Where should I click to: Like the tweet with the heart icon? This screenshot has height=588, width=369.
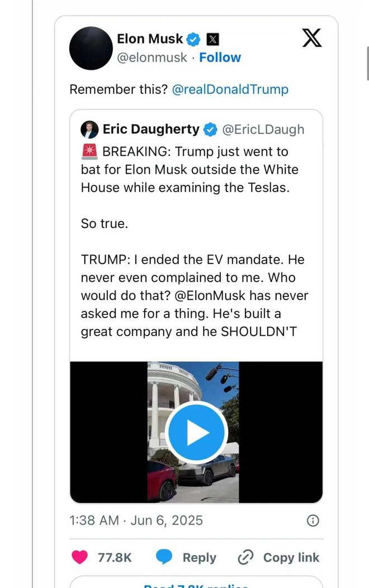coord(80,557)
